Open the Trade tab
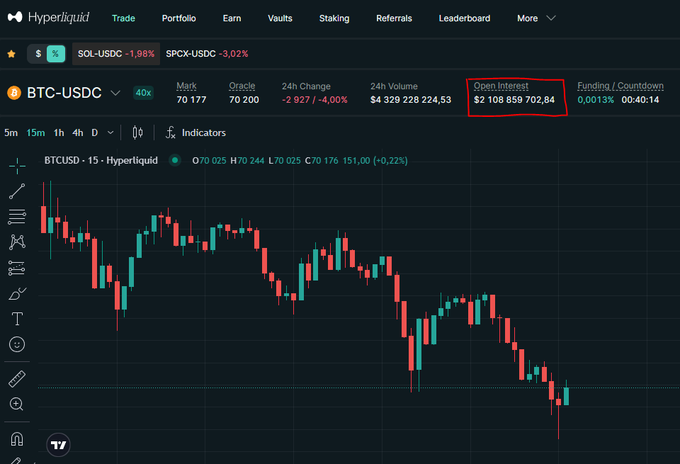This screenshot has height=464, width=680. [x=124, y=18]
